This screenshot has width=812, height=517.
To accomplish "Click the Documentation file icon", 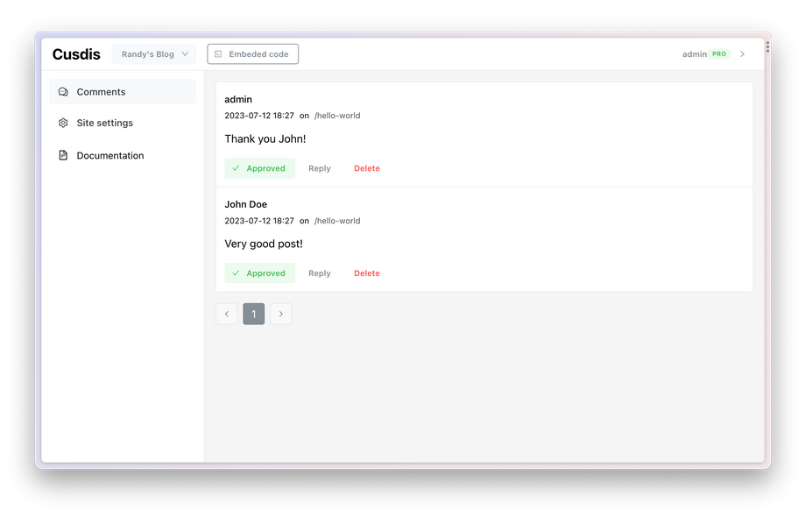I will tap(63, 156).
